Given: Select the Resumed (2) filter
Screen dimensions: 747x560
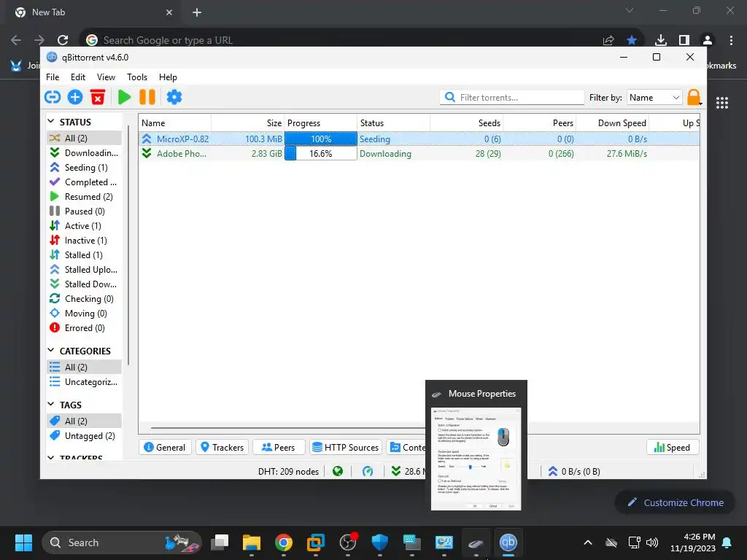Looking at the screenshot, I should point(85,197).
